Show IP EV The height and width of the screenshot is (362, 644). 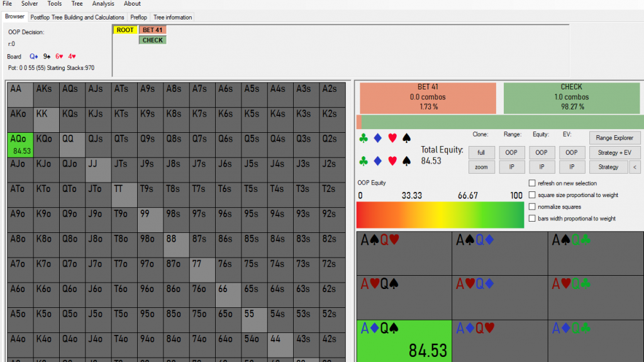click(571, 167)
